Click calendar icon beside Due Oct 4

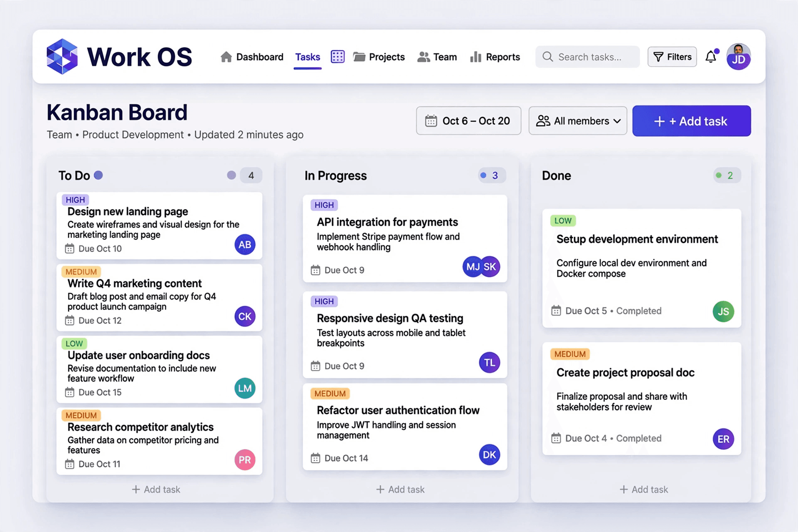[x=556, y=438]
